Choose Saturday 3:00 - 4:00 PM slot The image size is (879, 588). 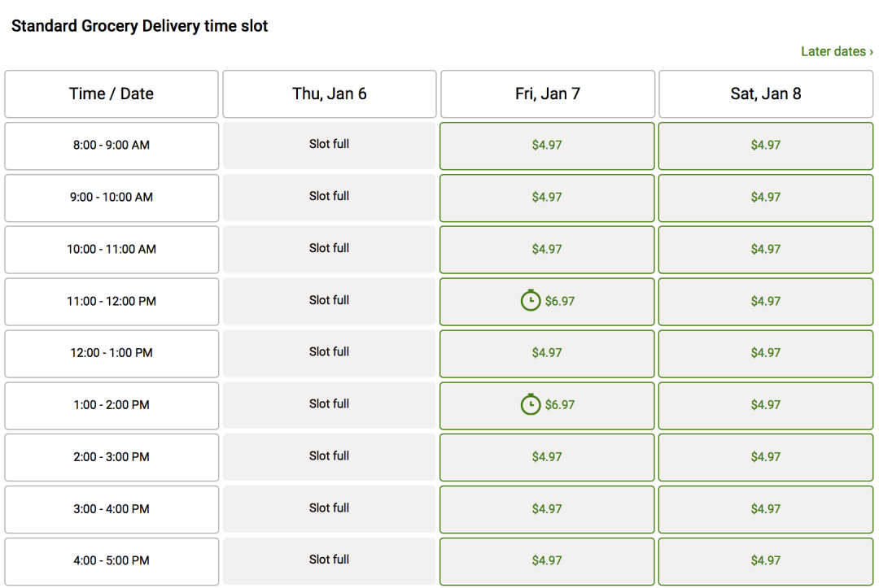pyautogui.click(x=766, y=510)
